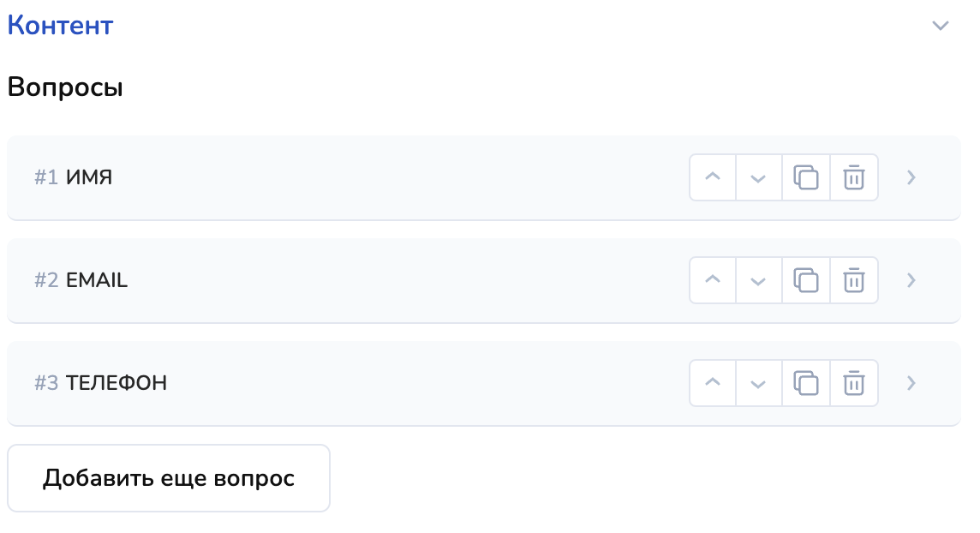Move ИМЯ question down
Image resolution: width=980 pixels, height=533 pixels.
pyautogui.click(x=758, y=177)
